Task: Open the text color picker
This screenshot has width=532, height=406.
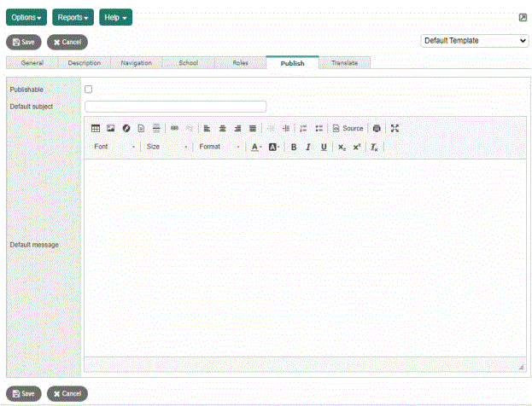Action: 256,148
